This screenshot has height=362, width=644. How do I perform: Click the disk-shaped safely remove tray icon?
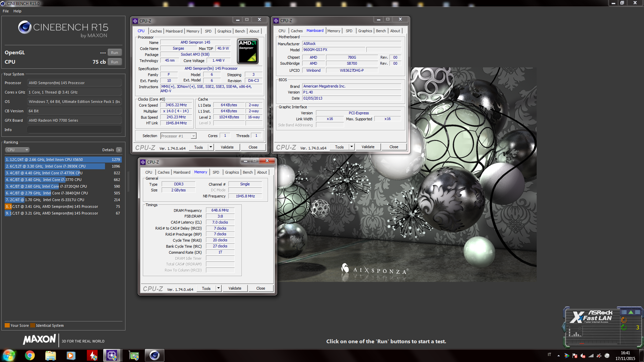[x=607, y=356]
